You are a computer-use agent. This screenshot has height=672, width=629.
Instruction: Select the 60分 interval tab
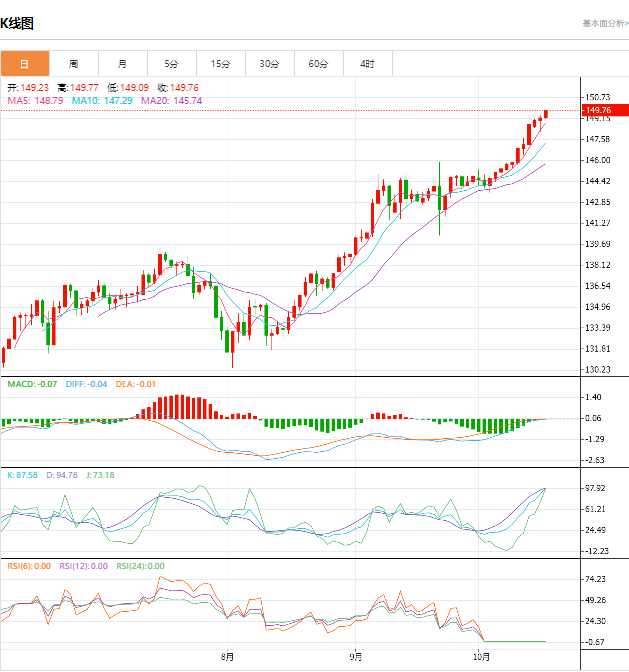[x=318, y=64]
